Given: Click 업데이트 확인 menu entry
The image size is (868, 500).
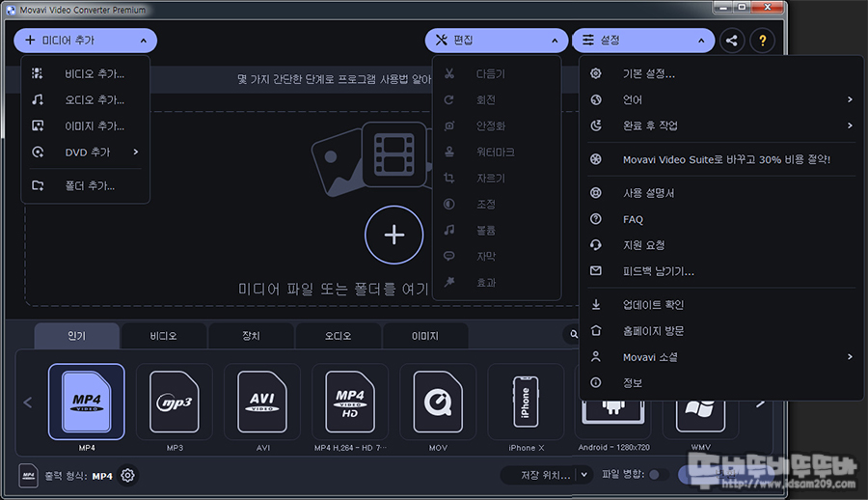Looking at the screenshot, I should pos(721,304).
